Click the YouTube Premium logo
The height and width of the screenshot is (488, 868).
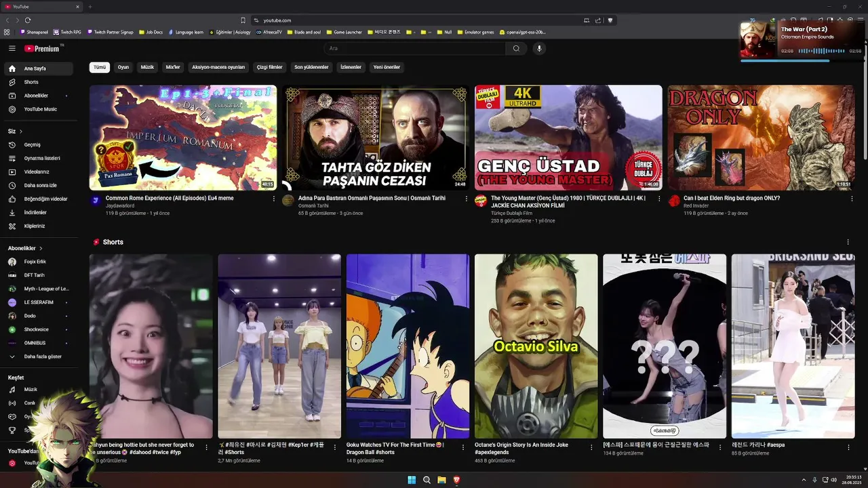[x=42, y=48]
